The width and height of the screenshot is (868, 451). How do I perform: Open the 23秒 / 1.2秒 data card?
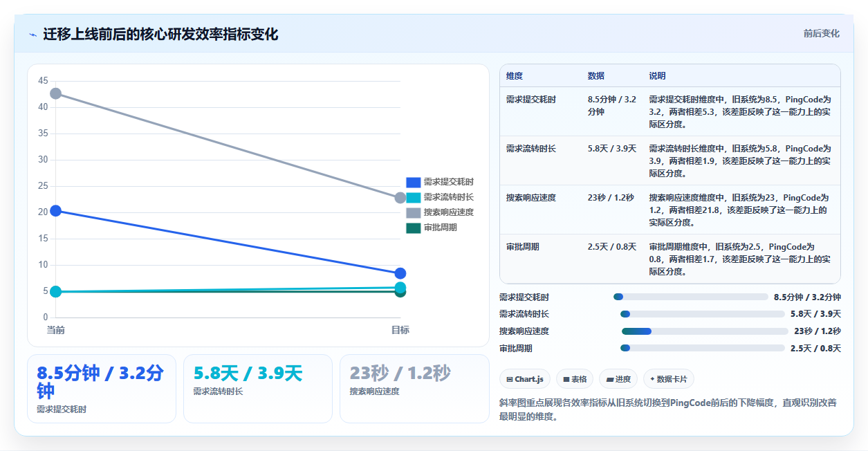click(414, 389)
